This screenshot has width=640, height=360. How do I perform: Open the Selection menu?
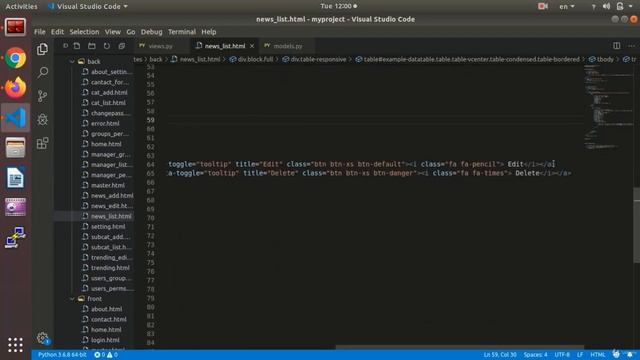pos(84,32)
